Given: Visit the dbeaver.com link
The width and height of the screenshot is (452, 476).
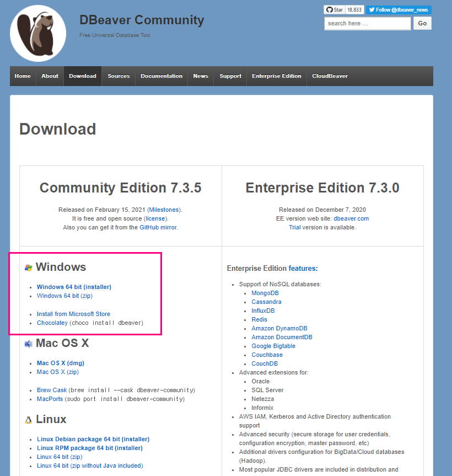Looking at the screenshot, I should 351,218.
